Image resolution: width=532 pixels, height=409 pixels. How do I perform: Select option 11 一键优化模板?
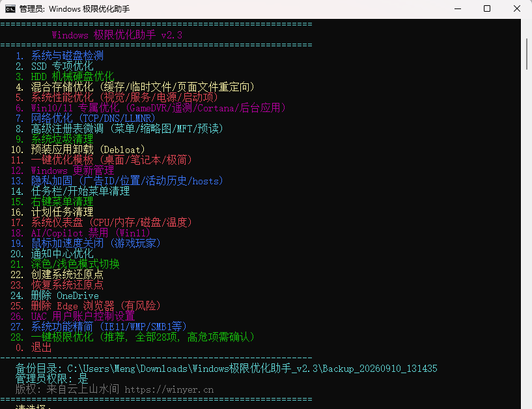tap(101, 160)
